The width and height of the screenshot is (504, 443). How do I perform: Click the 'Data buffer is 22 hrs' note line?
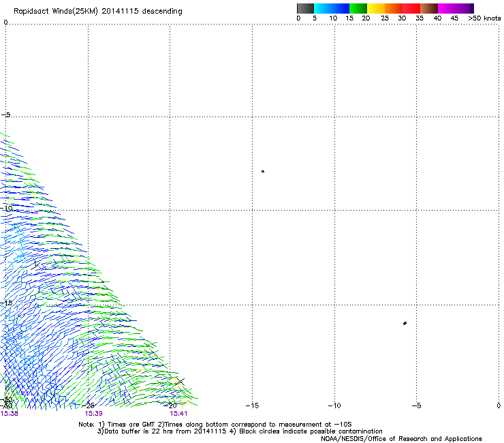click(240, 431)
